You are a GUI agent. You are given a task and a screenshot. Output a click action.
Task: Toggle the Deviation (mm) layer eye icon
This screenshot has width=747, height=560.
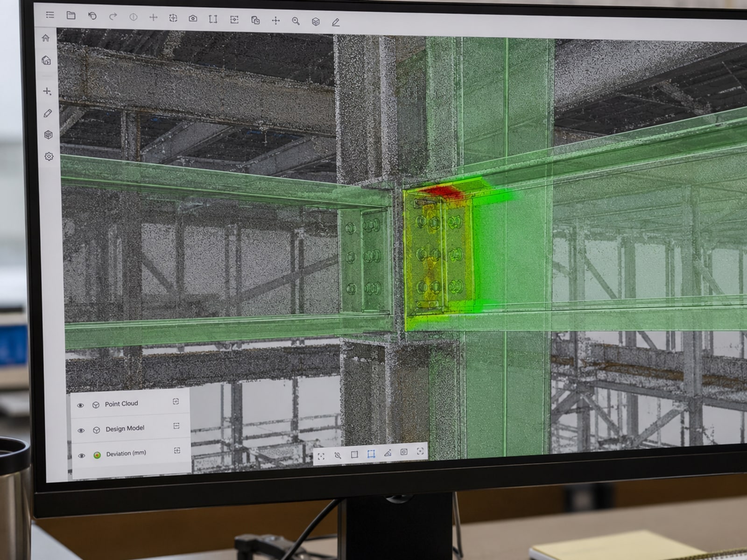(81, 455)
